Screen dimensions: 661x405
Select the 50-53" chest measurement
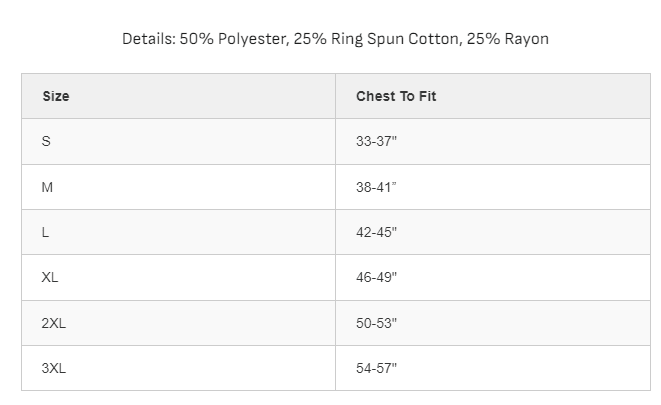376,323
